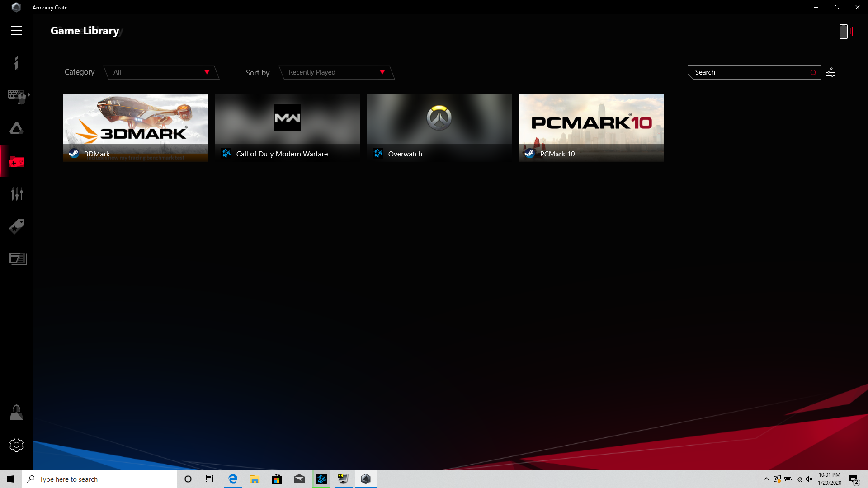Open the notification Action Center
The width and height of the screenshot is (868, 488).
(x=854, y=479)
